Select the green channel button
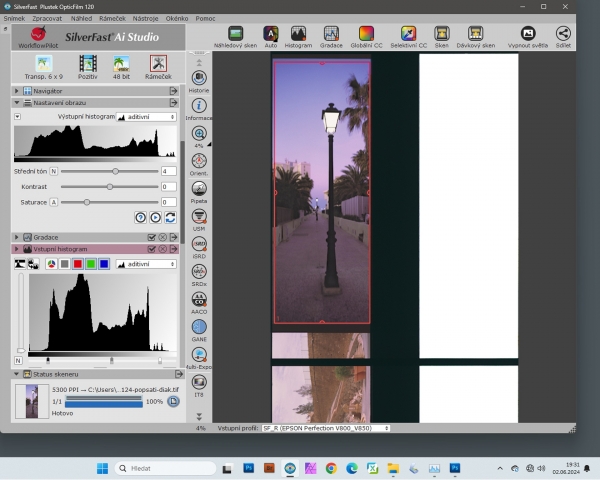600x480 pixels. pos(91,264)
